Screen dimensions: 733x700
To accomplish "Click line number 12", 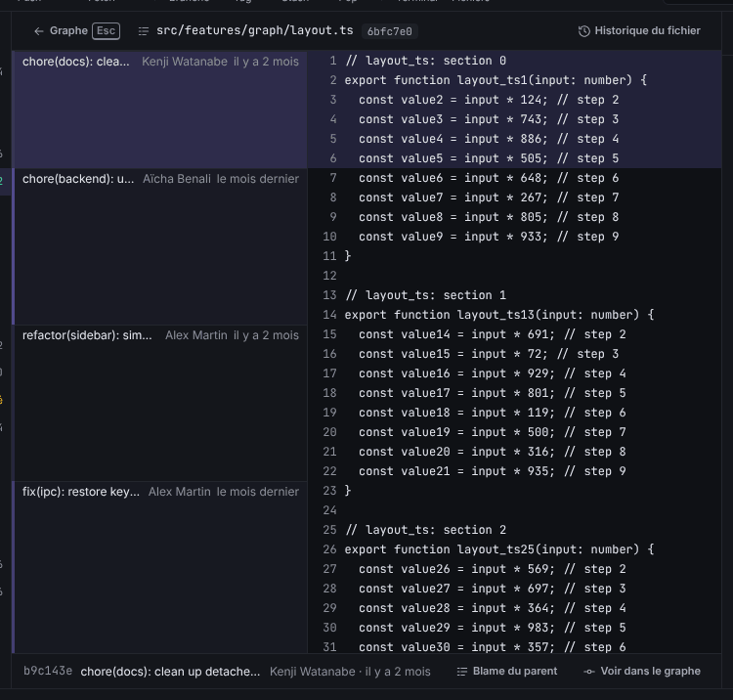I will (x=329, y=276).
